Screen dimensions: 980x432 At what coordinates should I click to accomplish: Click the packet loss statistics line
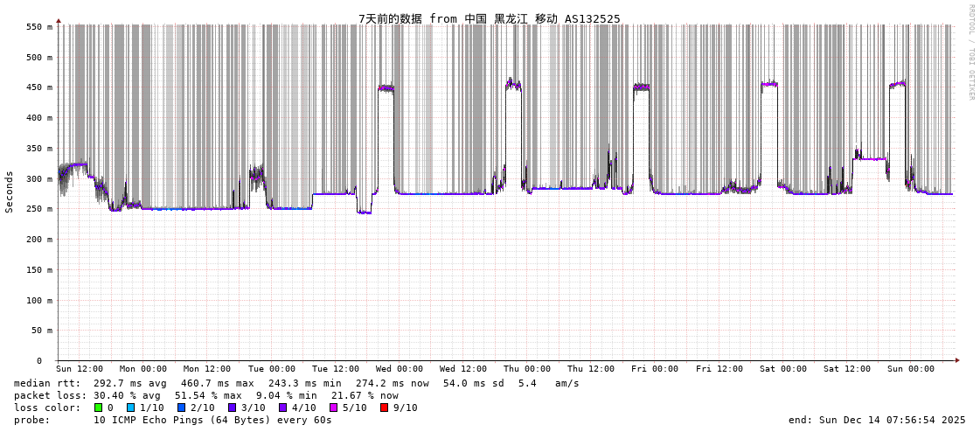tap(205, 395)
